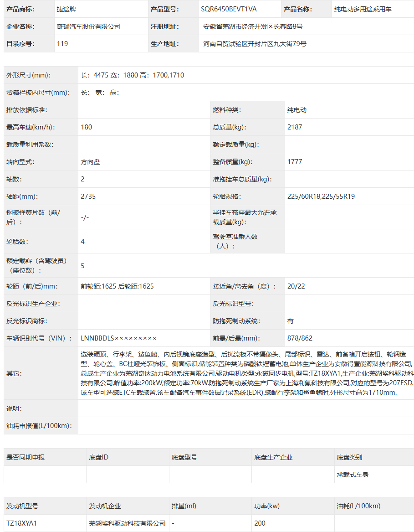Click the 油耗申报值(L/100km) label
Screen dimensions: 414x532
tap(39, 426)
